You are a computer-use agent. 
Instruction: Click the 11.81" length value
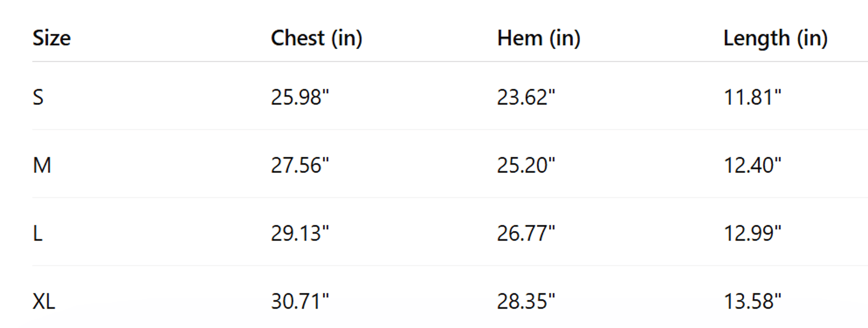[752, 97]
